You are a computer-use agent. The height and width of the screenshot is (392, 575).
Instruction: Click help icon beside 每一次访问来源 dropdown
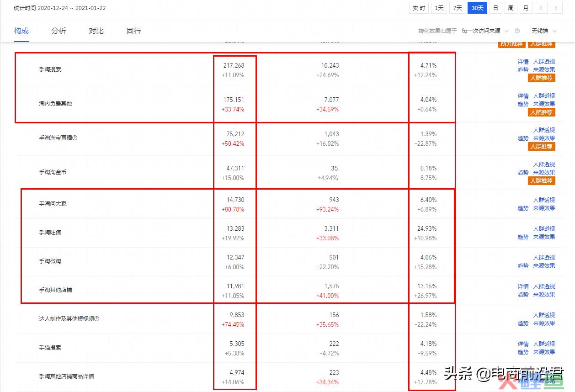tap(517, 31)
